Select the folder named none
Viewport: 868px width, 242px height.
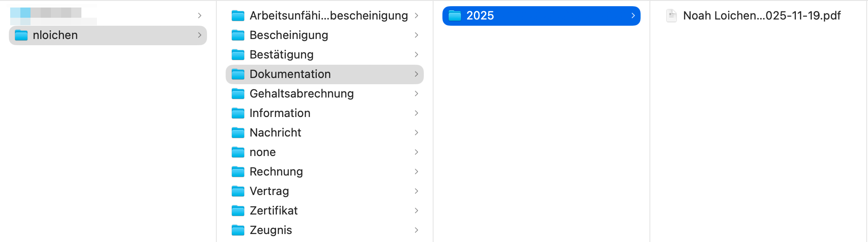point(262,152)
